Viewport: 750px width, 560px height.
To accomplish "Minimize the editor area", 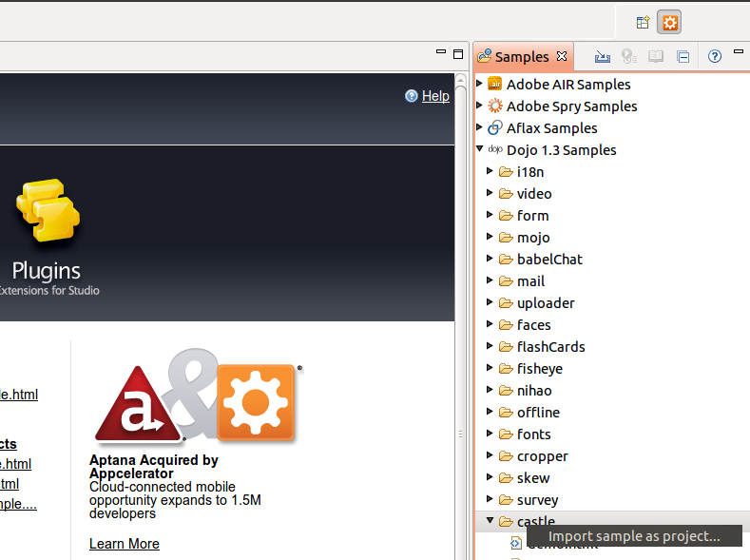I will click(441, 51).
